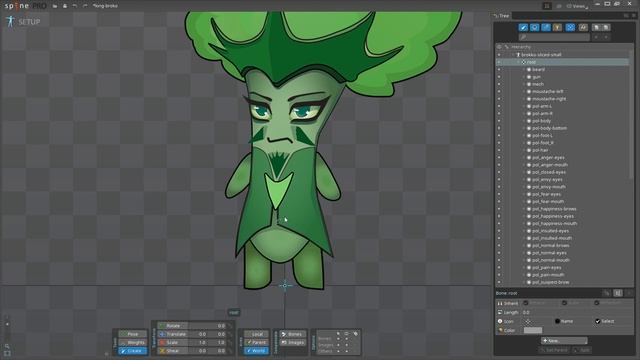Click the Set Parent button
The height and width of the screenshot is (360, 640).
(554, 350)
